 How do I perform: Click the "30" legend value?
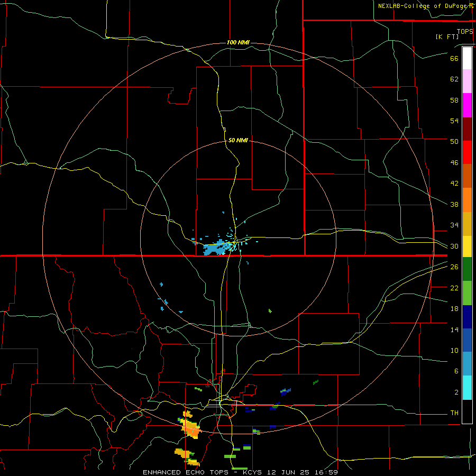coord(454,246)
